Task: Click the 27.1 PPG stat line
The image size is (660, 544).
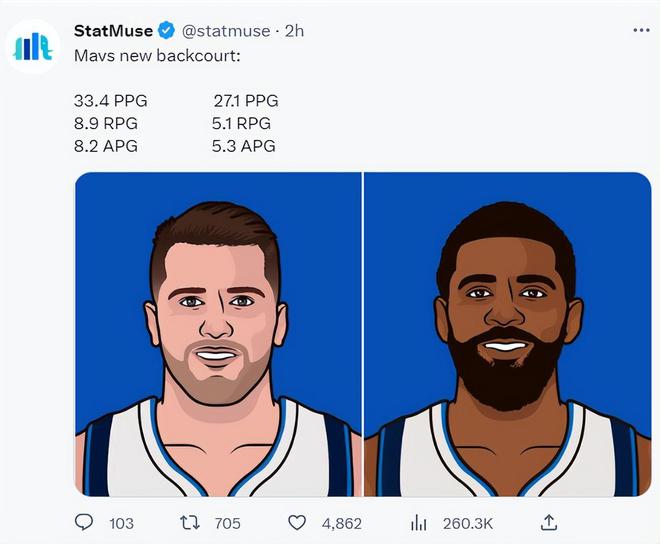Action: coord(246,101)
